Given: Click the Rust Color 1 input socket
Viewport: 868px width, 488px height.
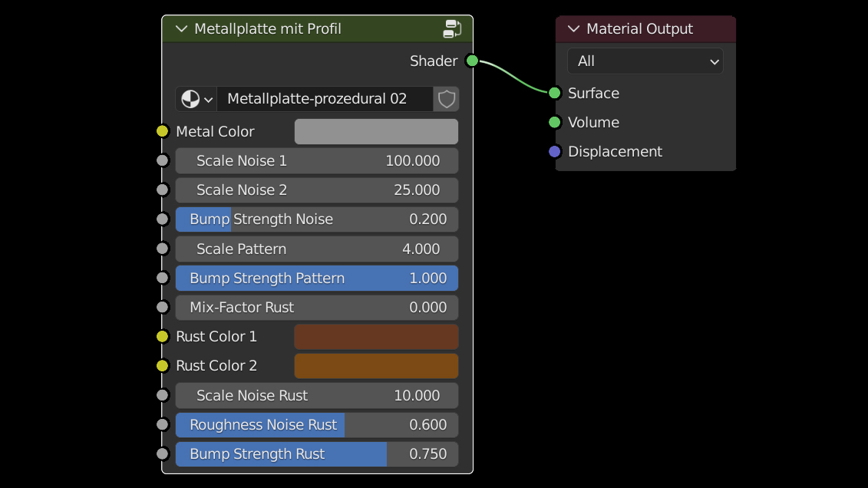Looking at the screenshot, I should click(162, 336).
